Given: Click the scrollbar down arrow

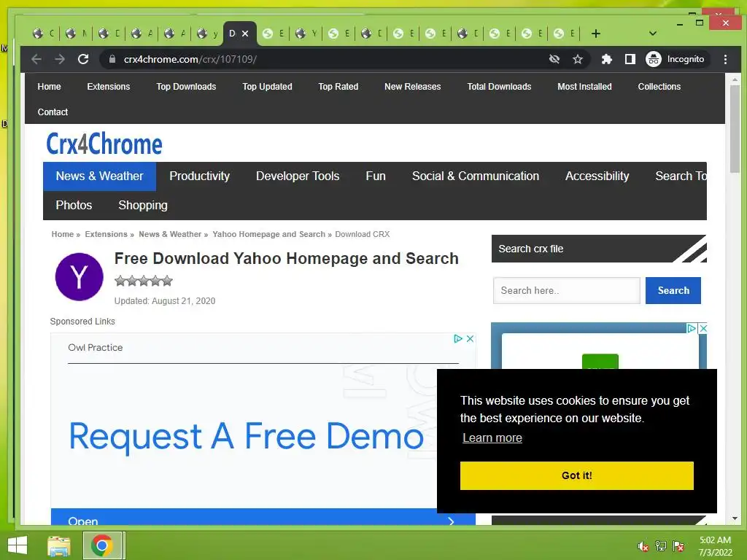Looking at the screenshot, I should [735, 518].
